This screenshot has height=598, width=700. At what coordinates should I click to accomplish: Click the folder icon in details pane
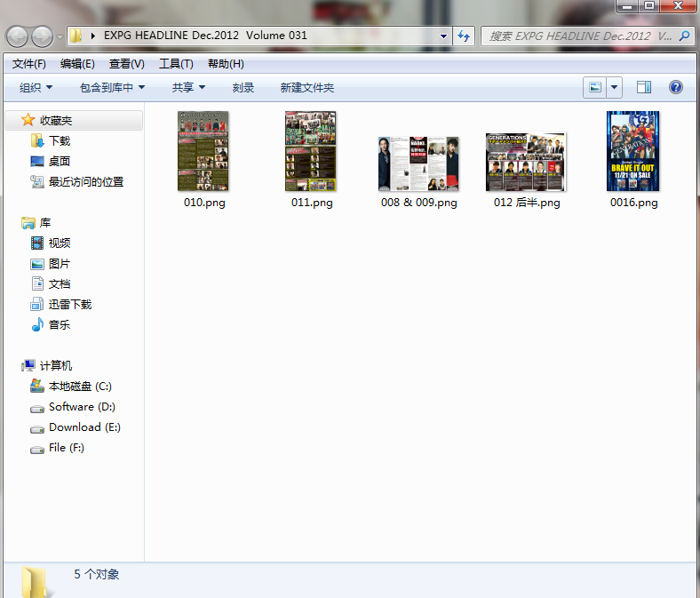point(35,581)
